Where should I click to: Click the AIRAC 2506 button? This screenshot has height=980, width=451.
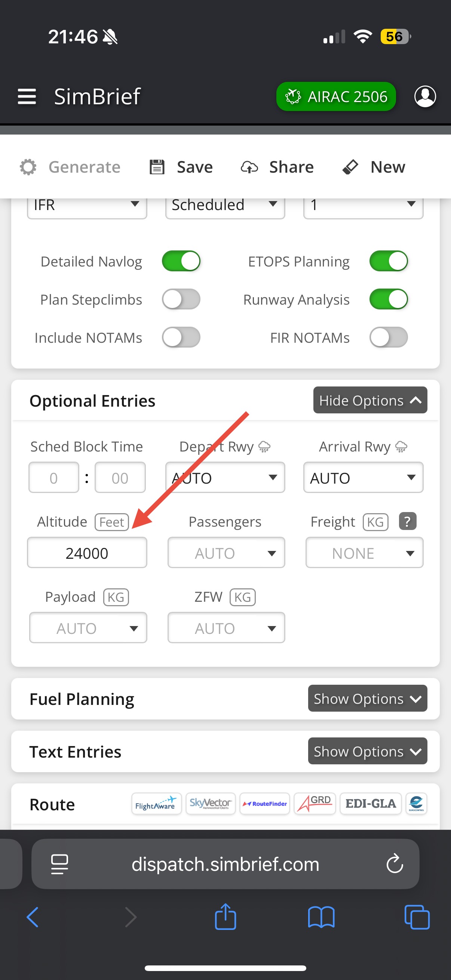[336, 97]
